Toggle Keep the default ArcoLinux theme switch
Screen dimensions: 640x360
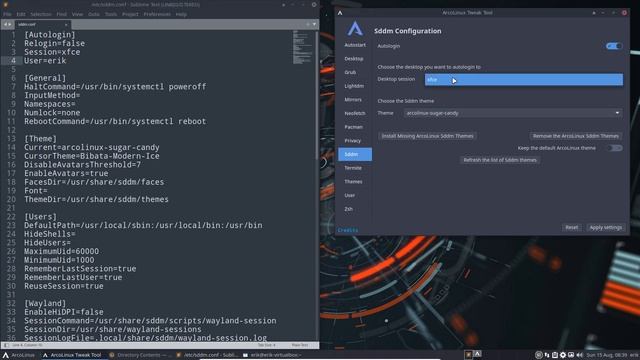(615, 148)
